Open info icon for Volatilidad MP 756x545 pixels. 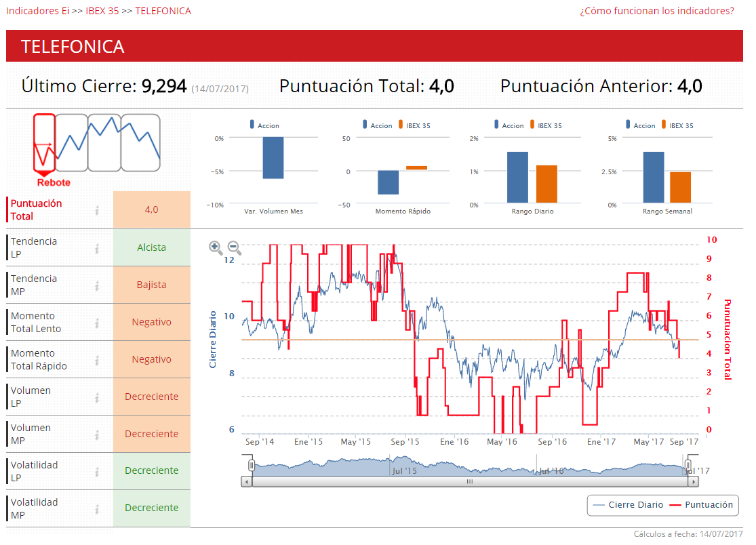point(97,509)
